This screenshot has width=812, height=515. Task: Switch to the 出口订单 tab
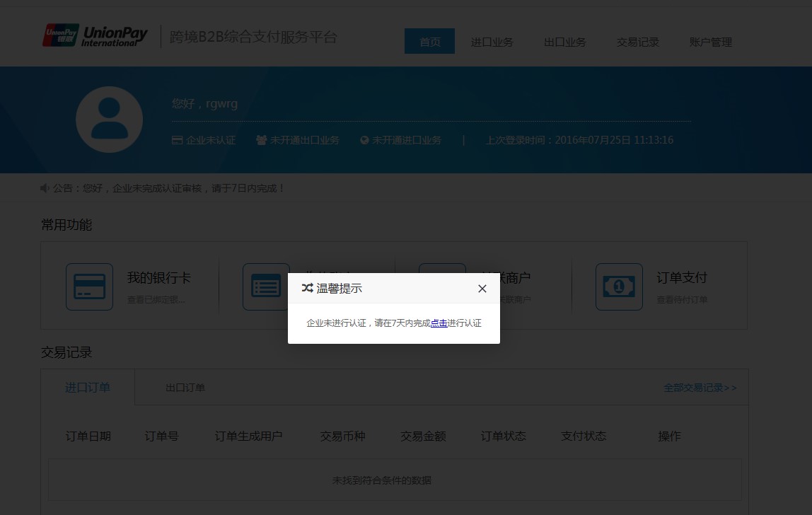pos(185,388)
